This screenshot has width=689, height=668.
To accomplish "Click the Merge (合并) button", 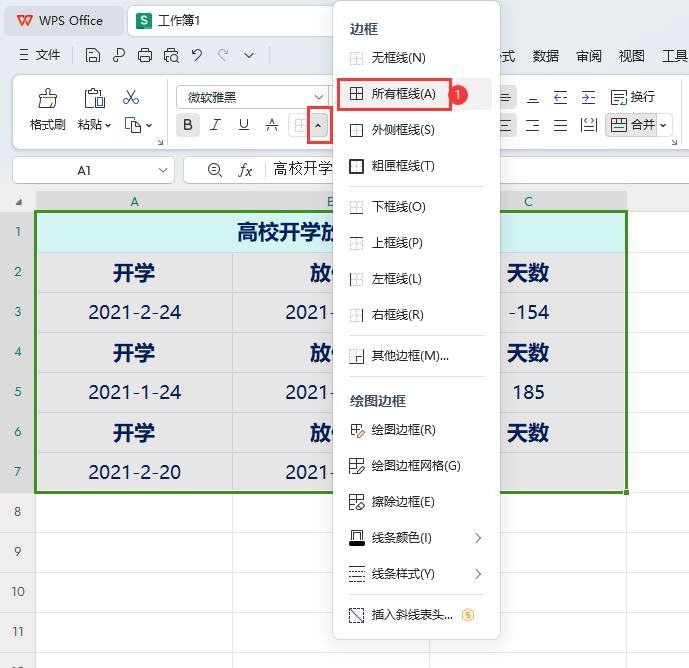I will click(x=631, y=125).
